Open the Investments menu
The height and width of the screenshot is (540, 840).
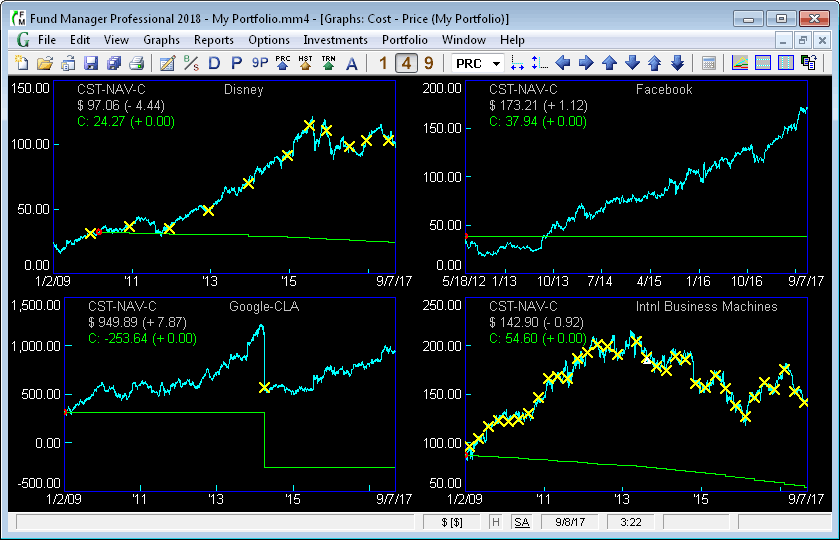coord(335,40)
